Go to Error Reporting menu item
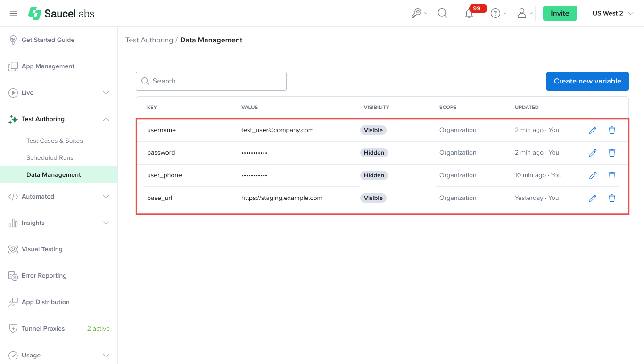Screen dimensions: 644x364 coord(44,276)
